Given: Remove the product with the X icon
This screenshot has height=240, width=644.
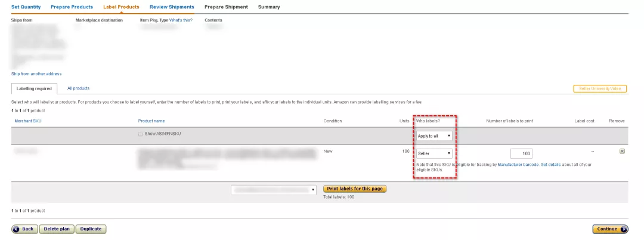Looking at the screenshot, I should click(x=622, y=151).
